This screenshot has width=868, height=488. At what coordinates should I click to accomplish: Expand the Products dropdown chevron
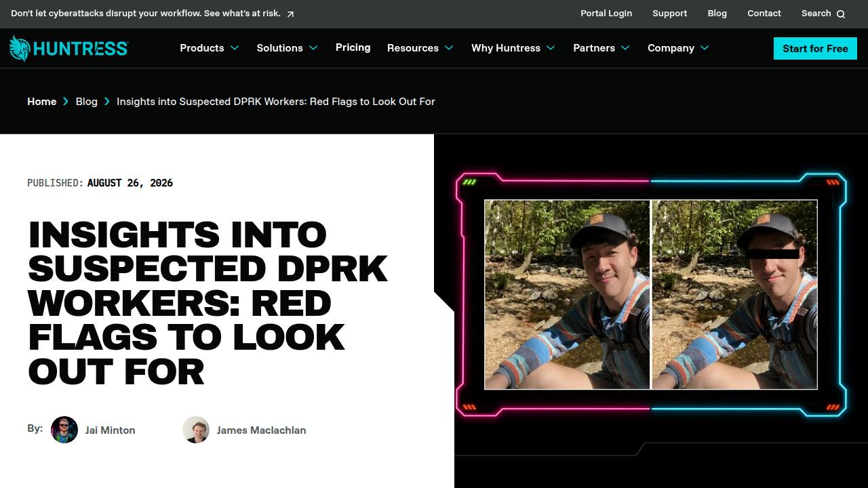click(x=235, y=48)
